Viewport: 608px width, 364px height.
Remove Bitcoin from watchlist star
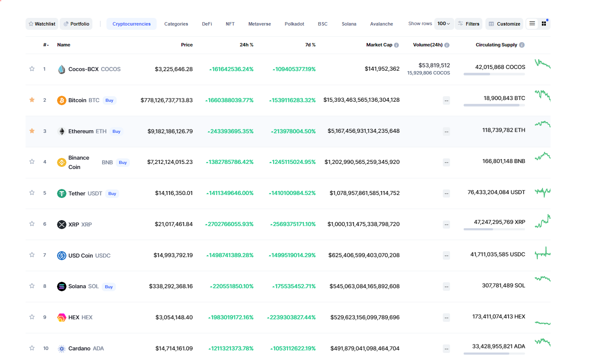tap(32, 100)
